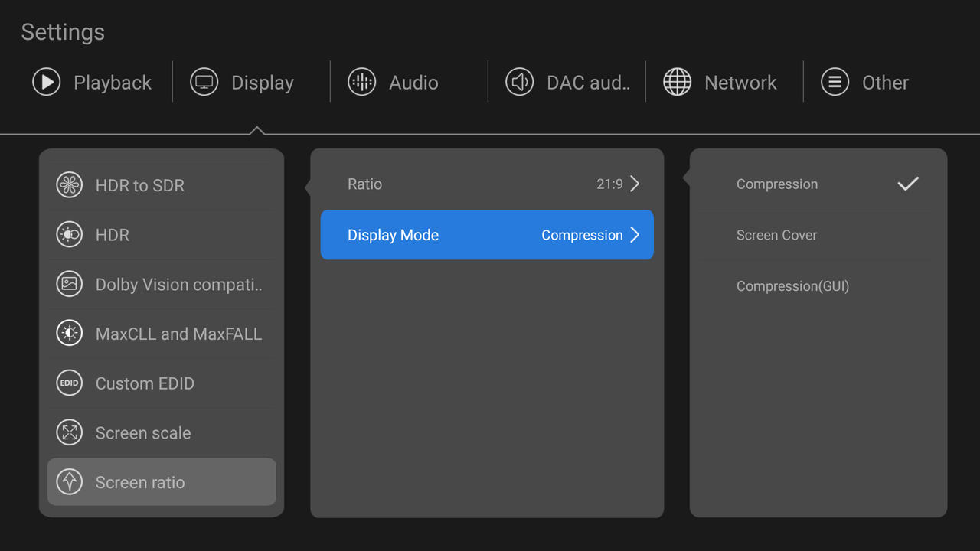The width and height of the screenshot is (980, 551).
Task: Click the Dolby Vision compatibility picture icon
Action: [x=70, y=284]
